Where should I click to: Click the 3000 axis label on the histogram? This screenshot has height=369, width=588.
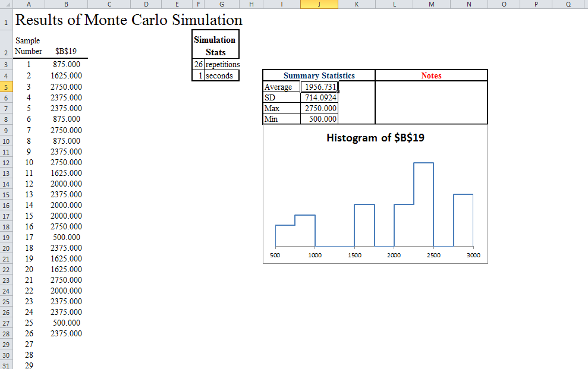(x=473, y=255)
